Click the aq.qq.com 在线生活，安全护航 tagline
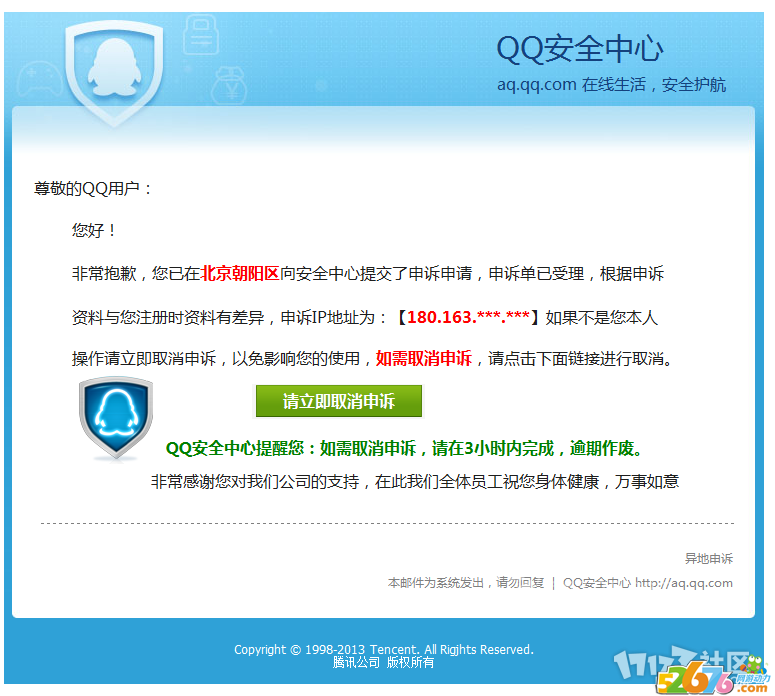The width and height of the screenshot is (775, 696). coord(611,85)
